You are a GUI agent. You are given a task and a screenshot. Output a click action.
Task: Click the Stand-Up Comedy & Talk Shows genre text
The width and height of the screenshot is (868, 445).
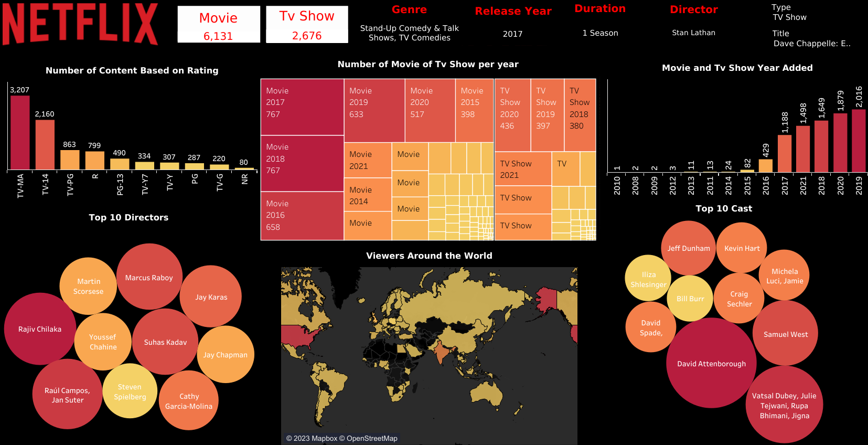click(x=409, y=33)
